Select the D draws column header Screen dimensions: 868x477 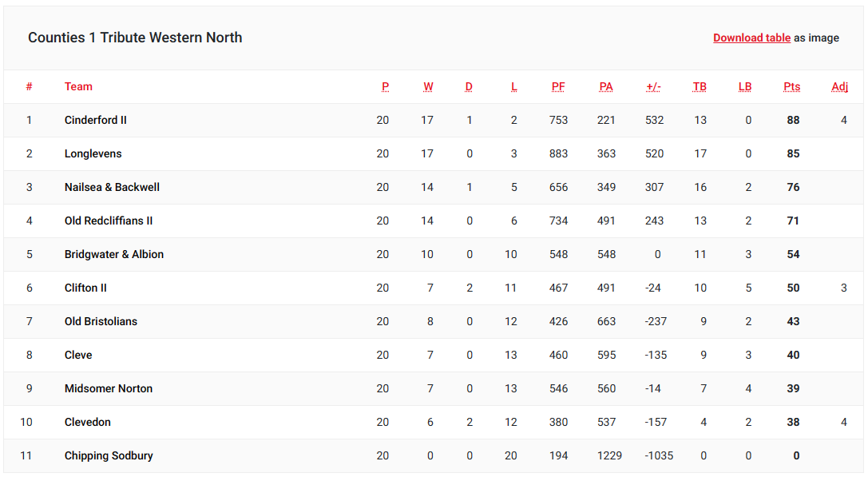pos(469,86)
